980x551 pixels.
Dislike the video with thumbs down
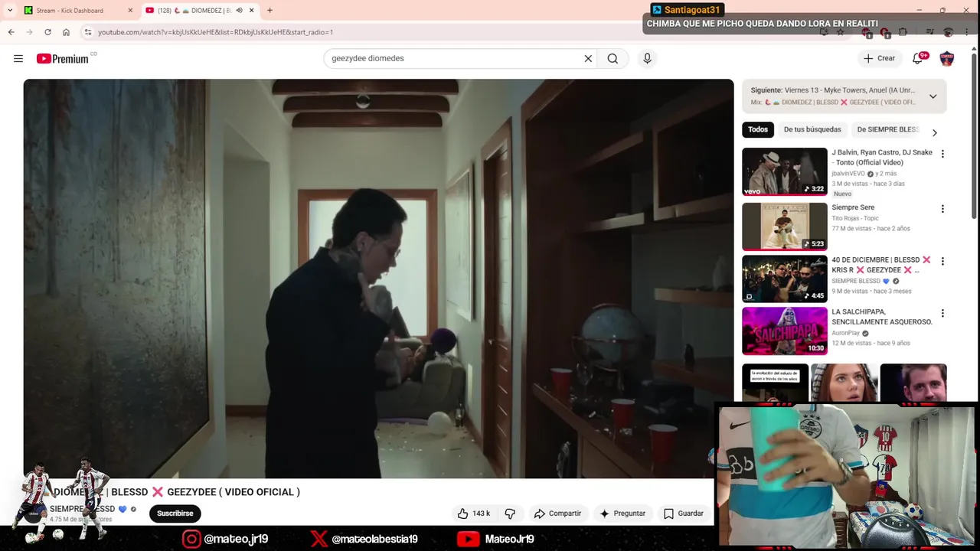click(x=510, y=514)
